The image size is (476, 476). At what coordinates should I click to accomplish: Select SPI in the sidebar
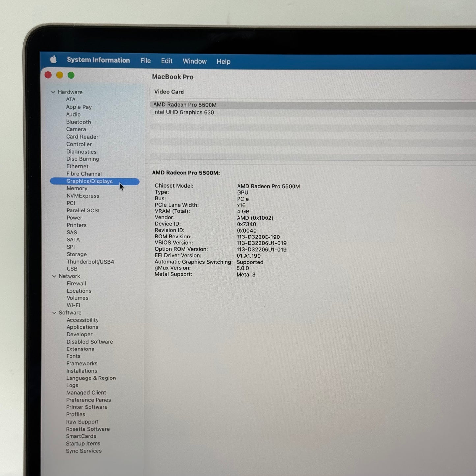coord(71,247)
